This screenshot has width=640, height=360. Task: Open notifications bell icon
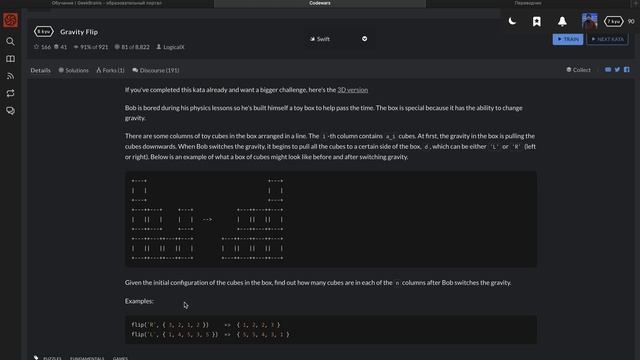pos(562,21)
